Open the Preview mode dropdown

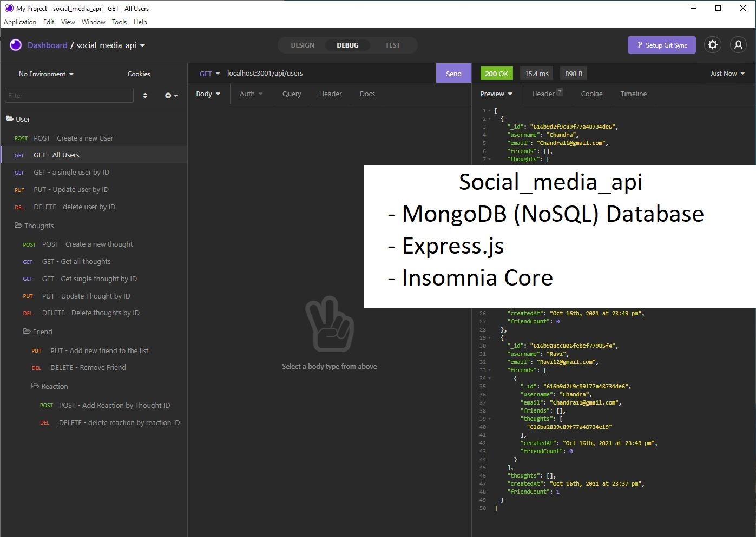[496, 94]
